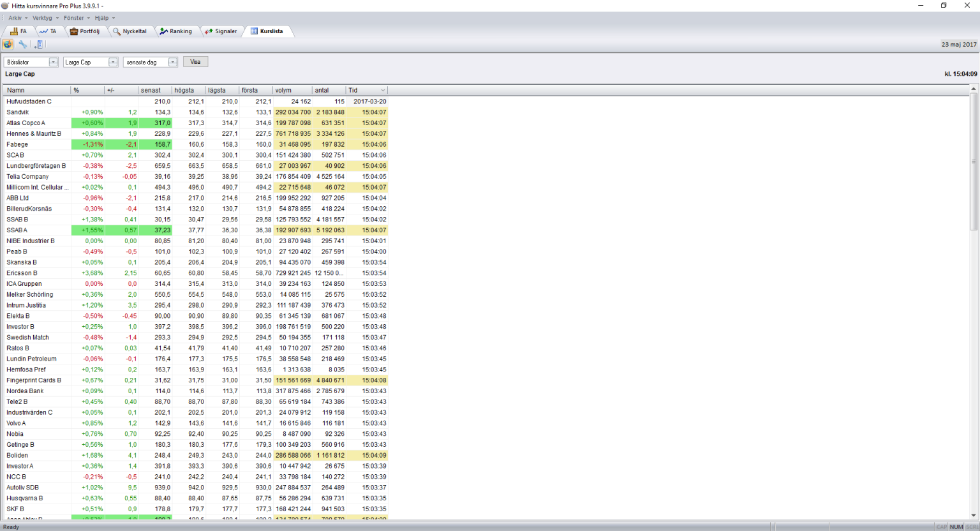
Task: Expand the Börslistor dropdown
Action: point(54,62)
